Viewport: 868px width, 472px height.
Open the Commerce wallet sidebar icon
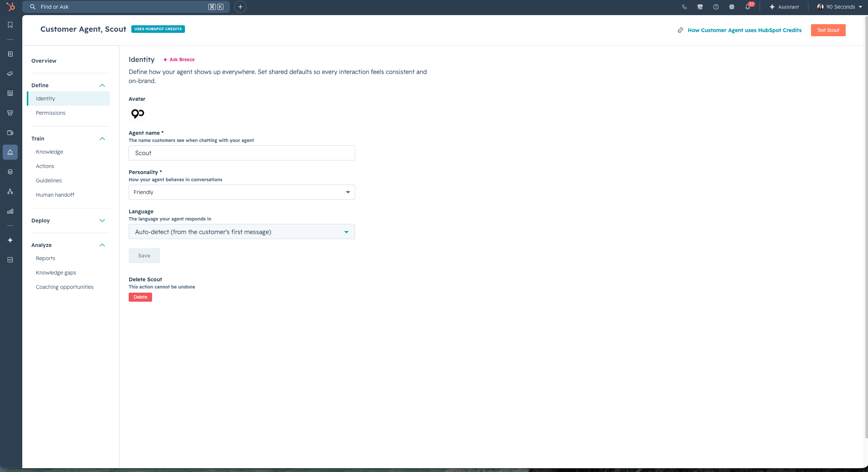coord(10,133)
